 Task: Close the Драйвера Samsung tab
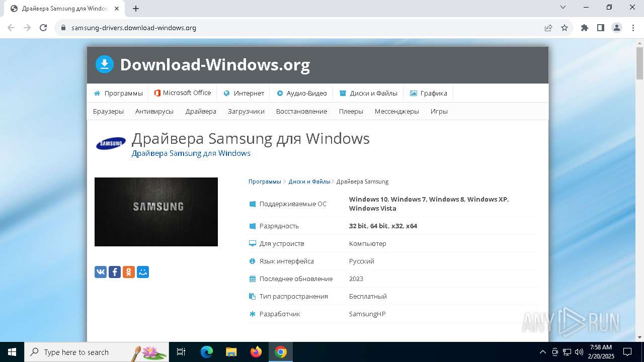coord(117,9)
